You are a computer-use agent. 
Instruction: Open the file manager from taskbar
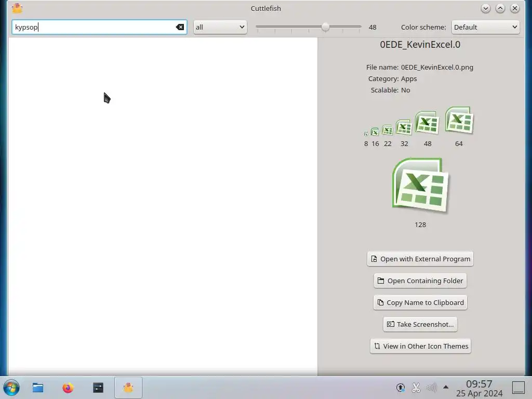pyautogui.click(x=37, y=388)
